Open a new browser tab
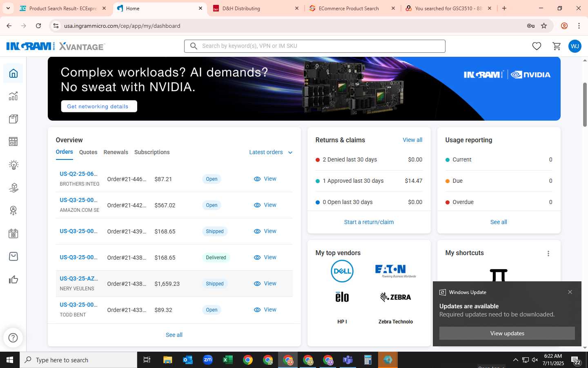Viewport: 588px width, 368px height. (x=504, y=8)
